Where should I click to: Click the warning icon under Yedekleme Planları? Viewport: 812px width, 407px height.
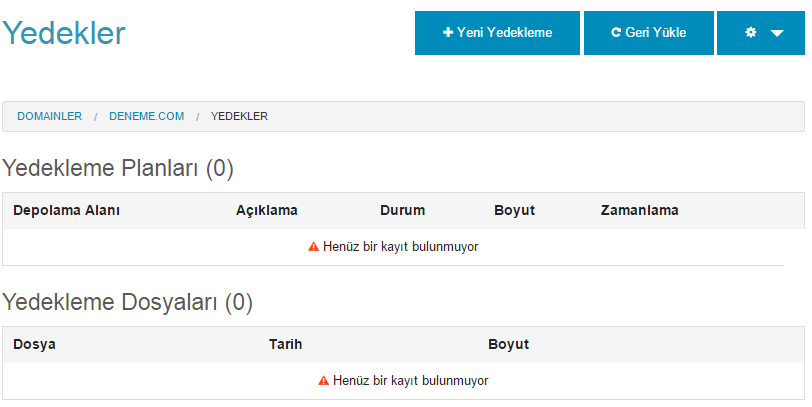coord(313,246)
